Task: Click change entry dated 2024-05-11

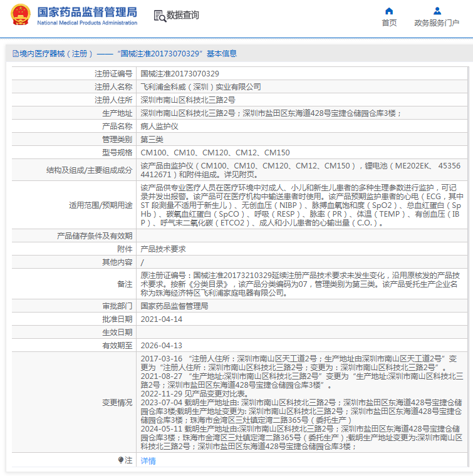Action: click(301, 437)
